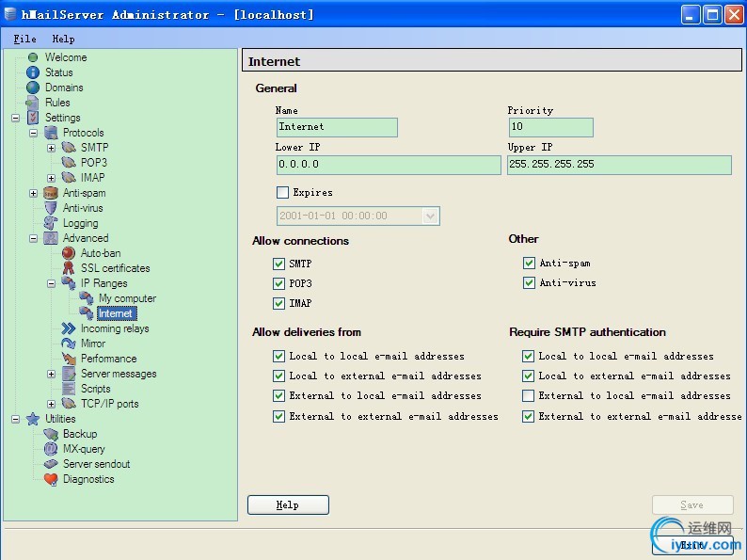
Task: Toggle the Anti-spam checkbox under Other
Action: point(529,264)
